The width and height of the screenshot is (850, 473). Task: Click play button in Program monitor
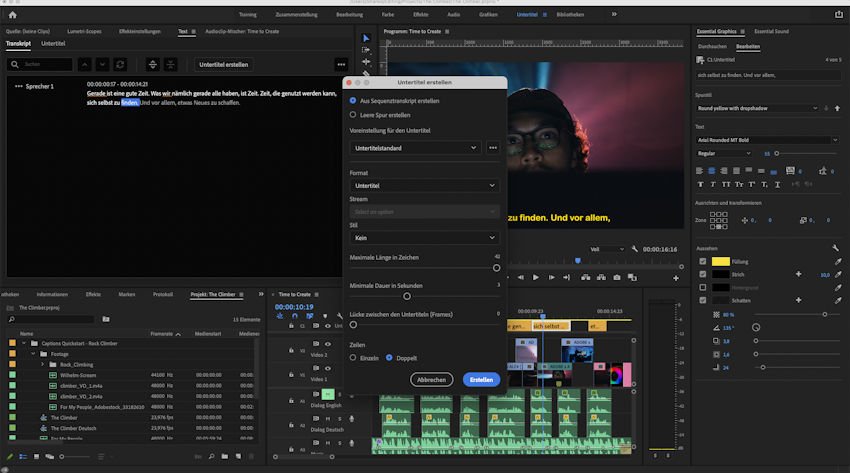(536, 277)
